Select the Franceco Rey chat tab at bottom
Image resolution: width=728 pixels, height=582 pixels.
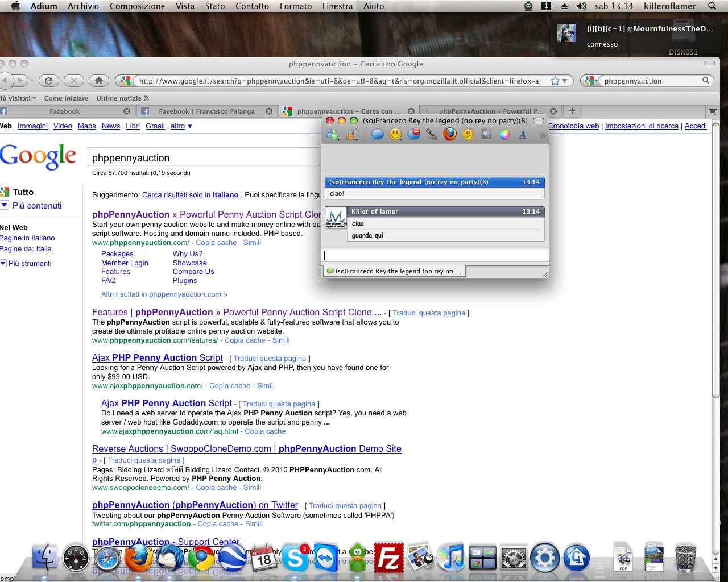(394, 271)
